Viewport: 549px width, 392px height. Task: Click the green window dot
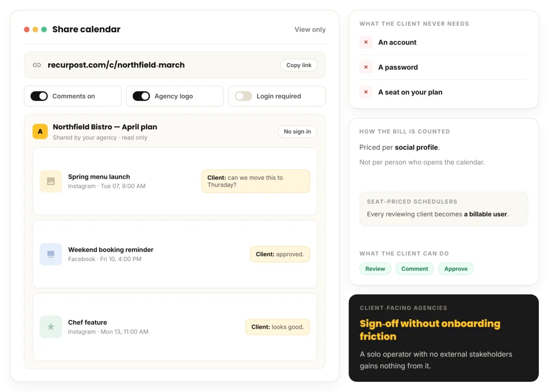44,29
